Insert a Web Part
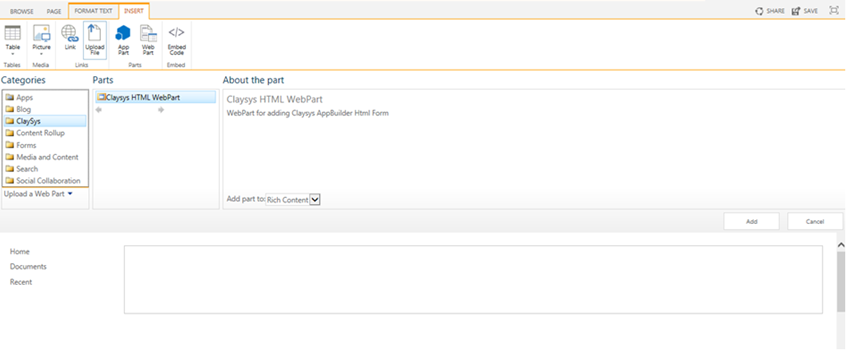 [x=148, y=40]
